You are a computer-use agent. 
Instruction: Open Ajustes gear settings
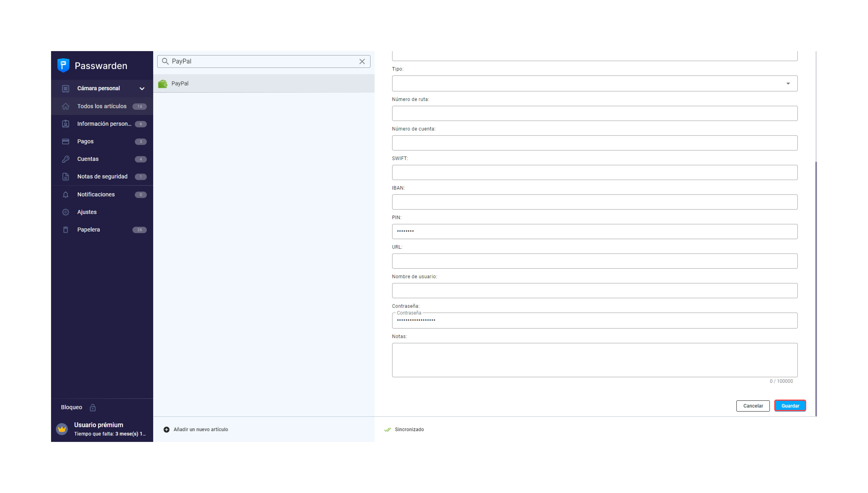click(x=66, y=212)
